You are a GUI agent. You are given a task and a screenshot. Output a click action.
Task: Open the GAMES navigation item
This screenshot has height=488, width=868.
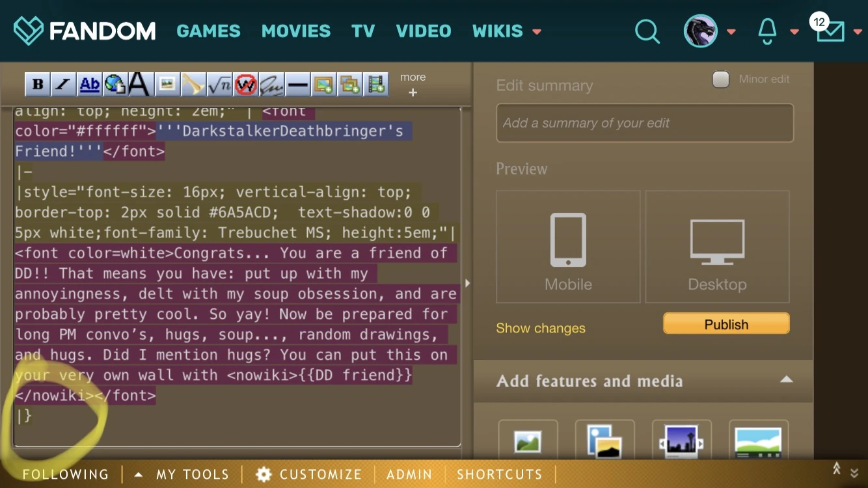(208, 31)
